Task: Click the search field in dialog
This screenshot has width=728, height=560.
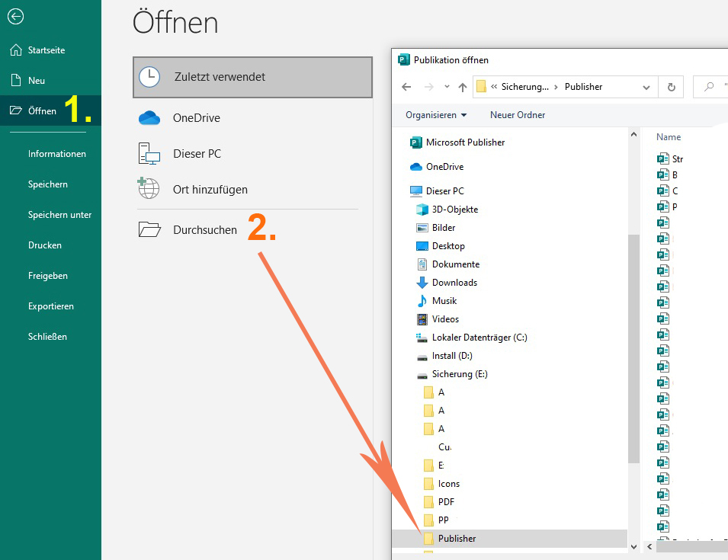Action: pyautogui.click(x=710, y=87)
